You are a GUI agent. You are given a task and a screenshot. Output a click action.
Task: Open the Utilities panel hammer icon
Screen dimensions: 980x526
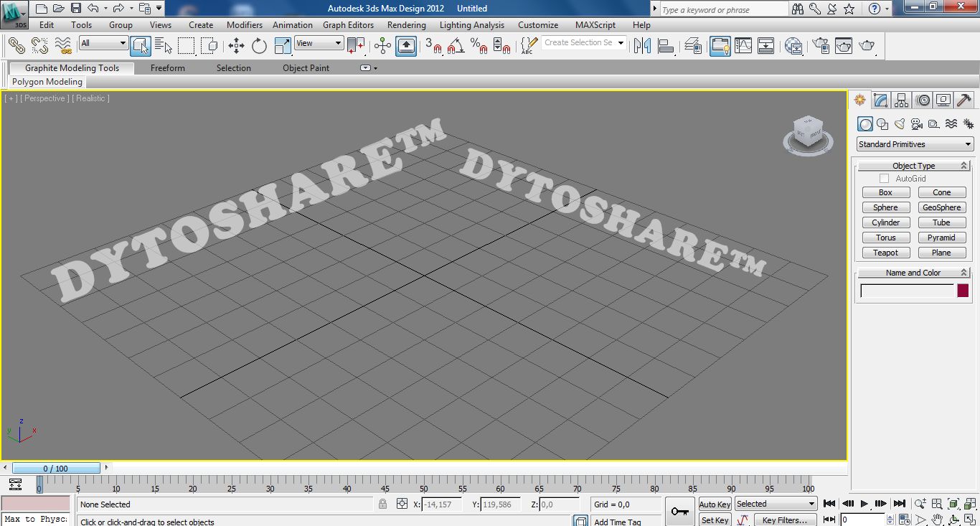[x=964, y=100]
